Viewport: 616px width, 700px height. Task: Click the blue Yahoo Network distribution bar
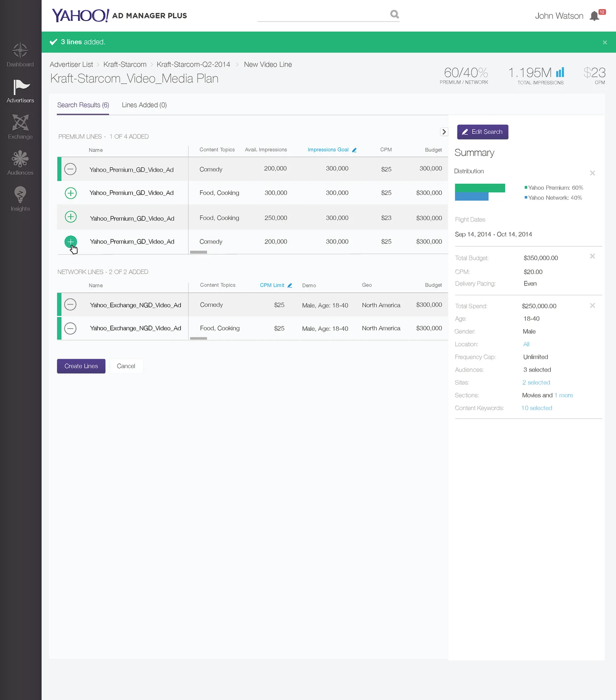coord(472,196)
